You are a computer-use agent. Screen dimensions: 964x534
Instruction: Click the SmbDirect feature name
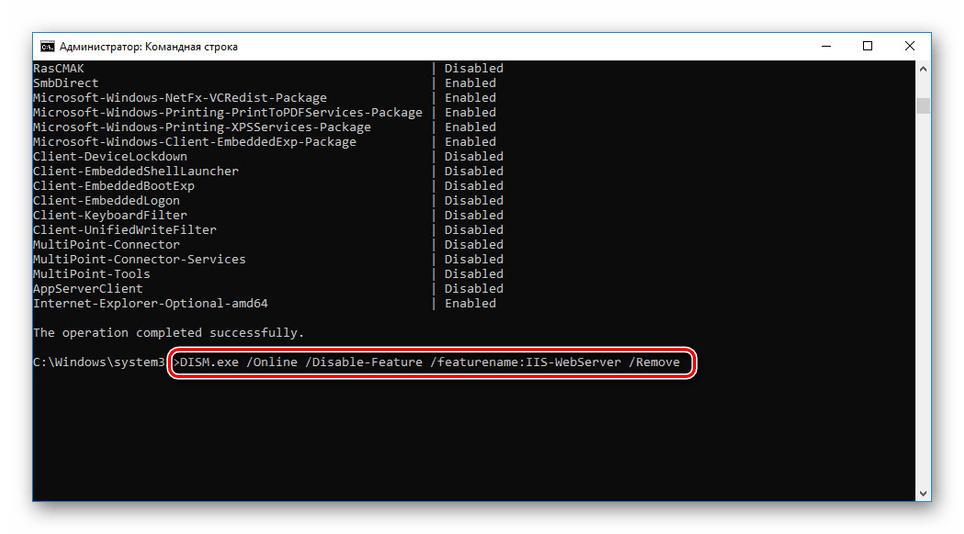pos(65,83)
